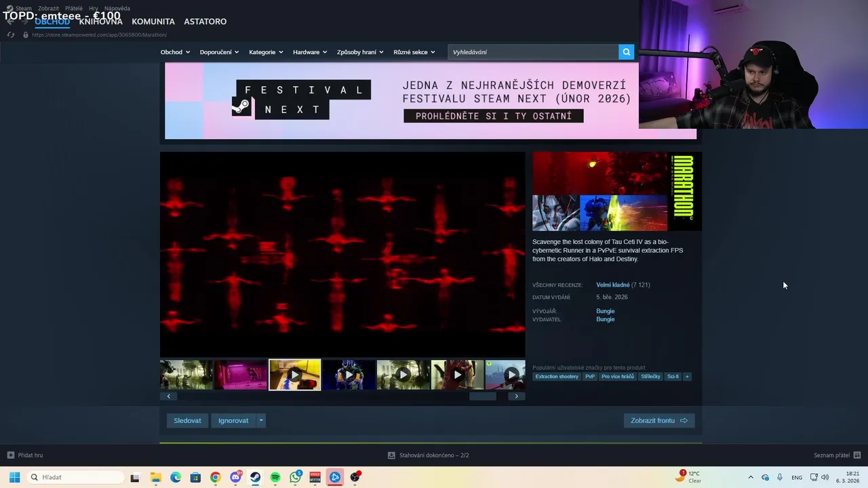Image resolution: width=868 pixels, height=488 pixels.
Task: Open the Hry menu
Action: pos(94,9)
